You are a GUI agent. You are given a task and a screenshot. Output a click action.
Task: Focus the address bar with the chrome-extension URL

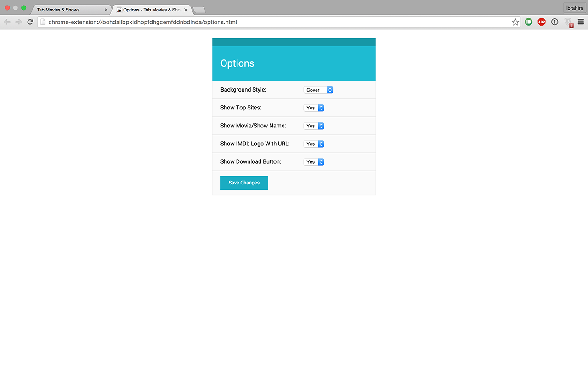coord(279,22)
